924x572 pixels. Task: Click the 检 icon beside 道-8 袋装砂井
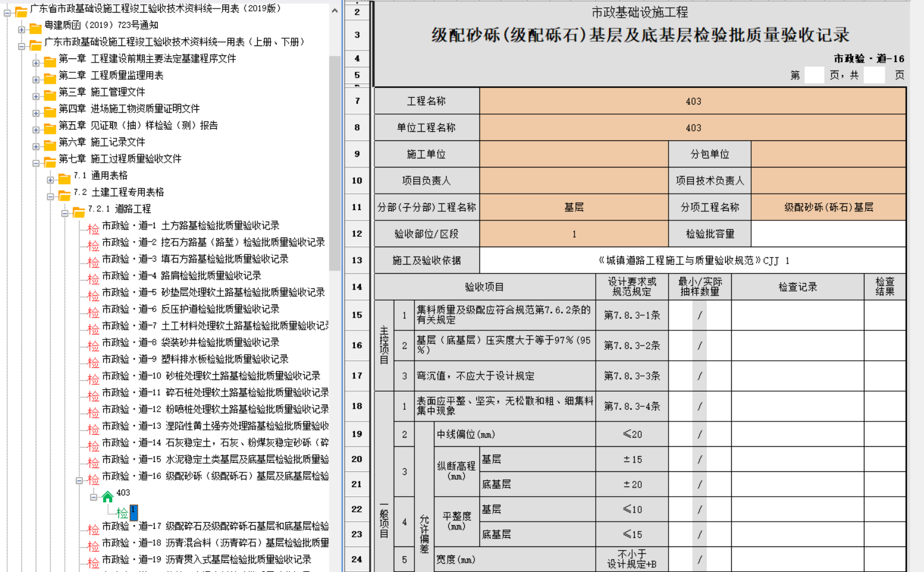click(x=93, y=346)
